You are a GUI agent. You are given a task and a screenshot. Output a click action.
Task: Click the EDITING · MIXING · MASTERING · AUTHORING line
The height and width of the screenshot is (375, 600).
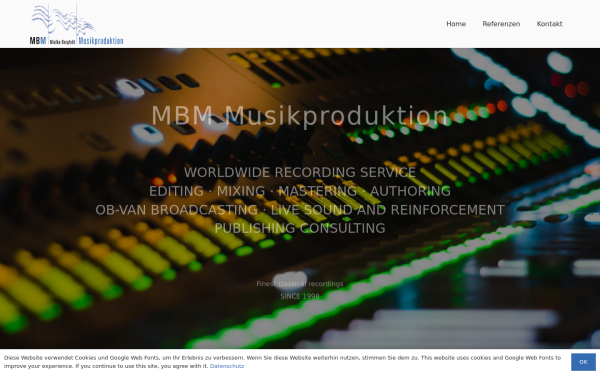300,191
